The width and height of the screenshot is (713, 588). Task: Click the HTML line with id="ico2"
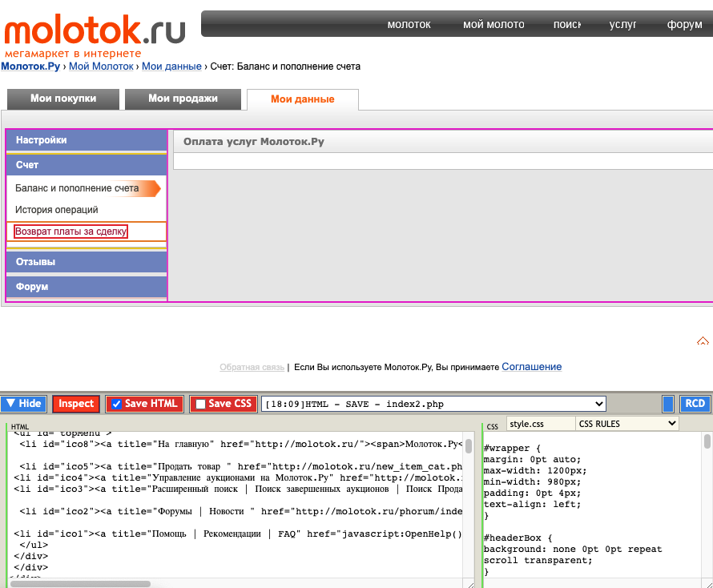coord(241,511)
